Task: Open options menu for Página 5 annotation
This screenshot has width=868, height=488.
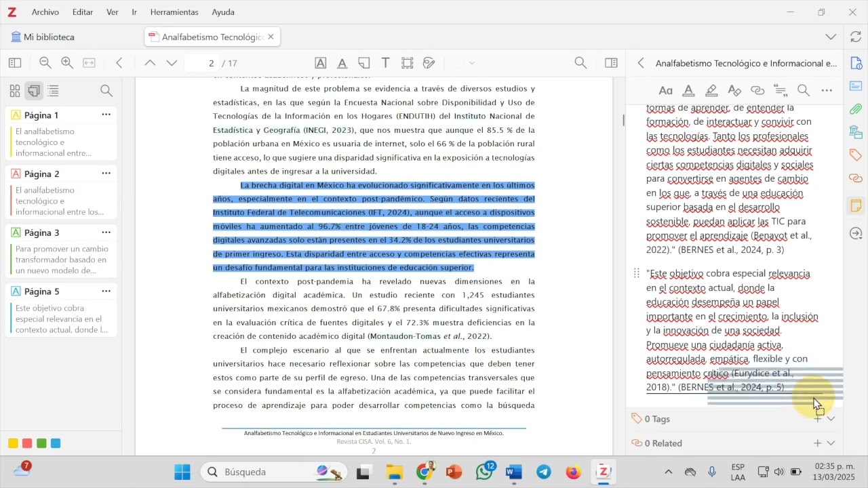Action: (106, 291)
